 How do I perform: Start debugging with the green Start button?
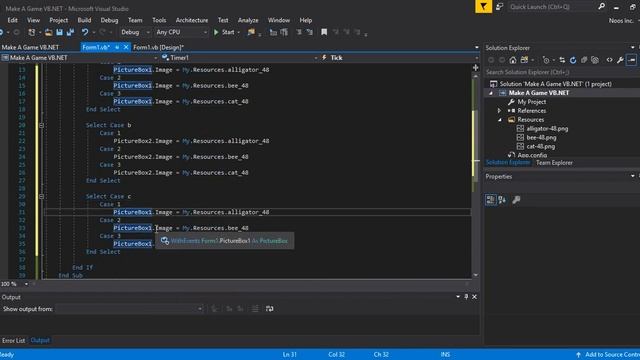224,32
